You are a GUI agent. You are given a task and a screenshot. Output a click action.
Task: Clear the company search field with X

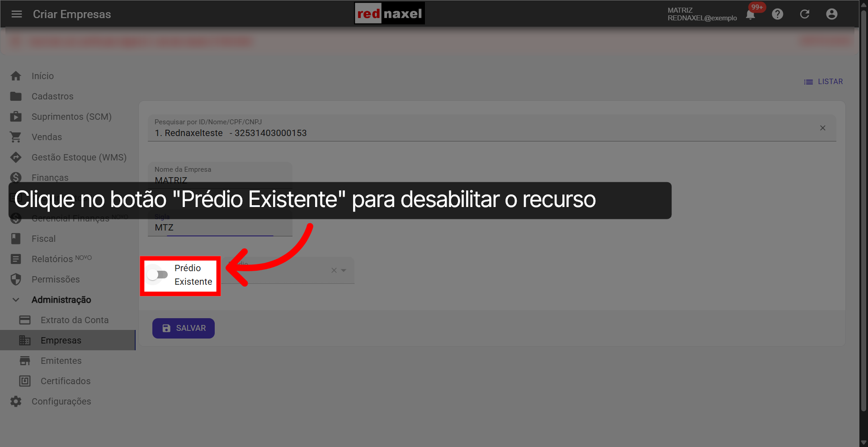[x=823, y=128]
